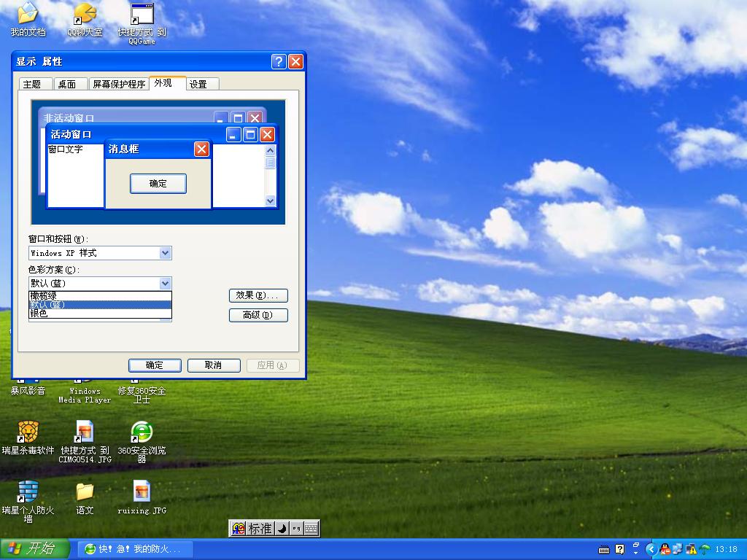Screen dimensions: 747x560
Task: Open the 瑞星个人防火墙 desktop icon
Action: [28, 491]
